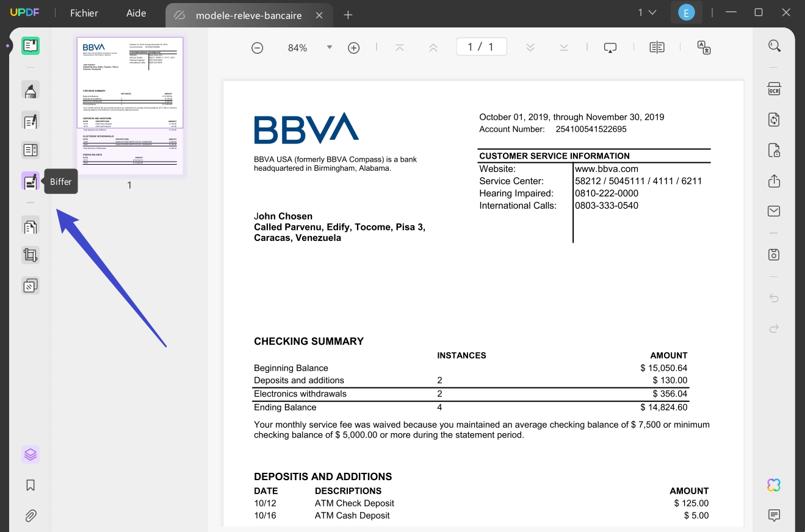The image size is (805, 532).
Task: Open the page display layout options
Action: click(657, 48)
